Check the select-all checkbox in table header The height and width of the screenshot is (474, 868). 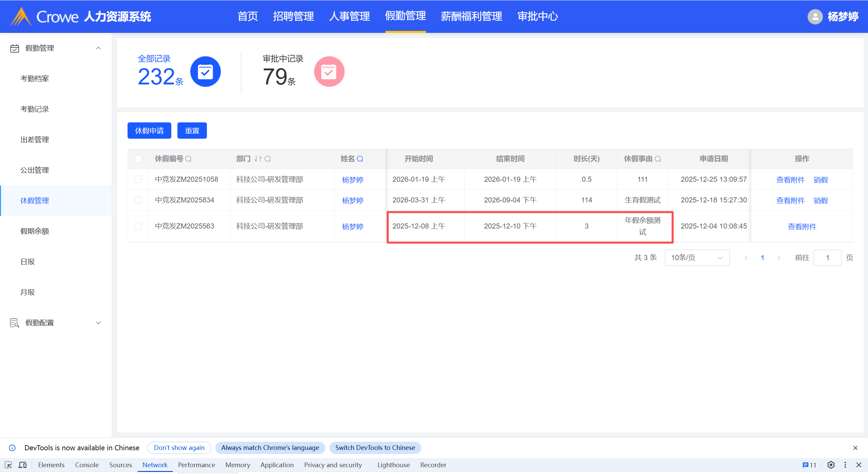point(138,159)
